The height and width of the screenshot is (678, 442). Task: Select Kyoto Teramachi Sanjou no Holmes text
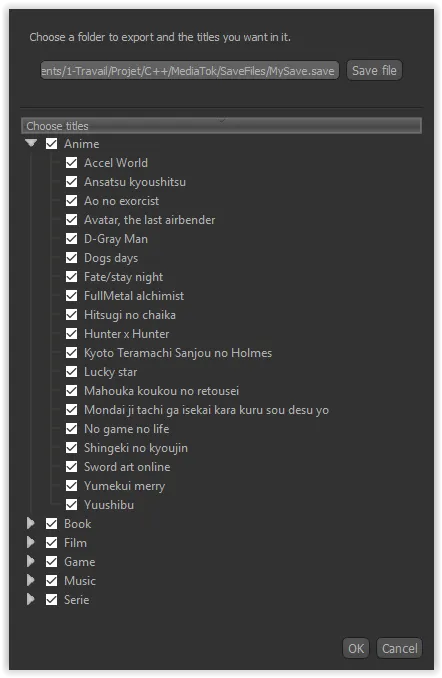click(178, 353)
